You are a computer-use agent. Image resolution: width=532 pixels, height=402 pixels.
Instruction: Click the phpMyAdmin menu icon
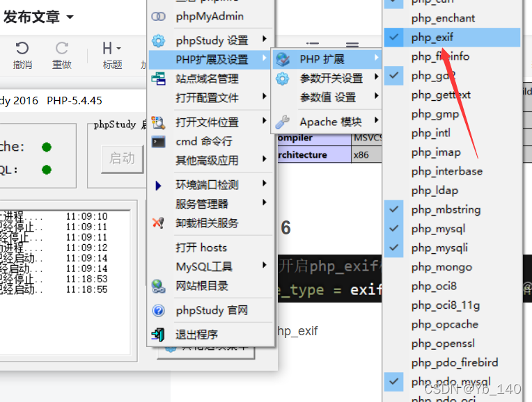[x=159, y=16]
